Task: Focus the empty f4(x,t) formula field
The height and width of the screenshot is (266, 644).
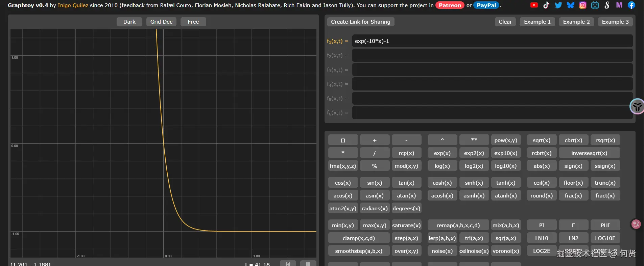Action: [x=492, y=84]
